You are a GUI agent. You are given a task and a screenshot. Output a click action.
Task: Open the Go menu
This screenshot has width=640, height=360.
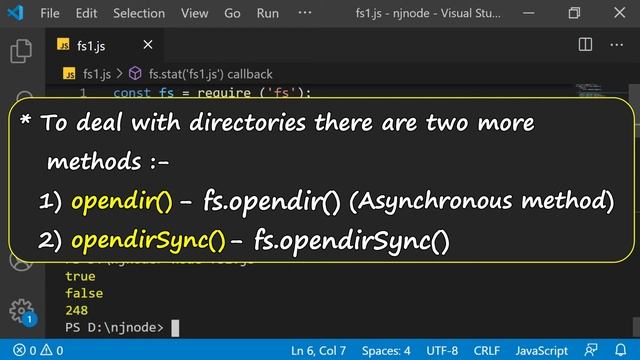pyautogui.click(x=232, y=13)
